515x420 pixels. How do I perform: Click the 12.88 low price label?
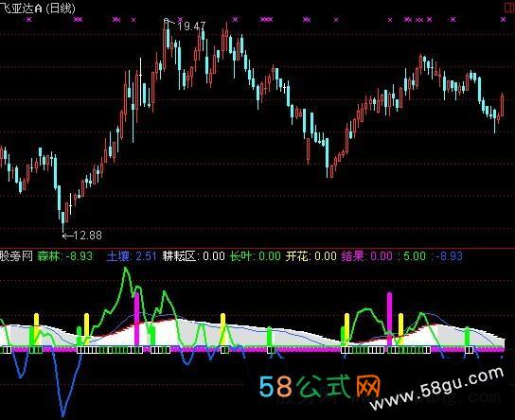(x=88, y=236)
